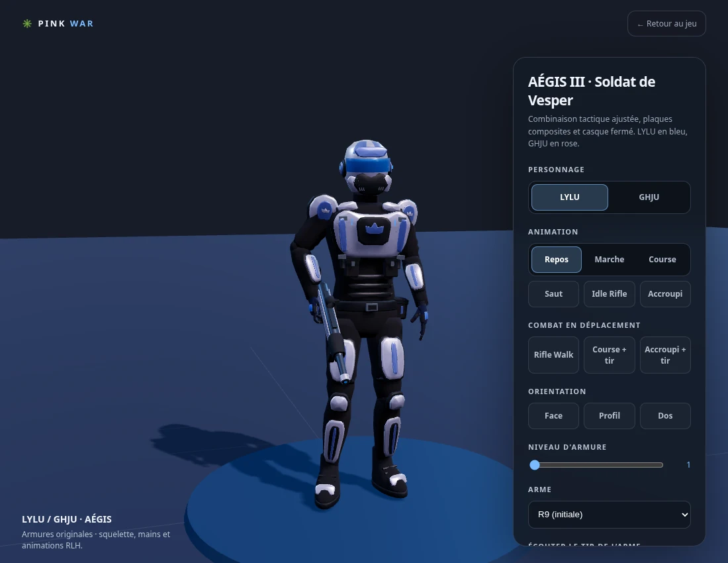Select the Idle Rifle animation
The image size is (728, 563).
(x=609, y=294)
